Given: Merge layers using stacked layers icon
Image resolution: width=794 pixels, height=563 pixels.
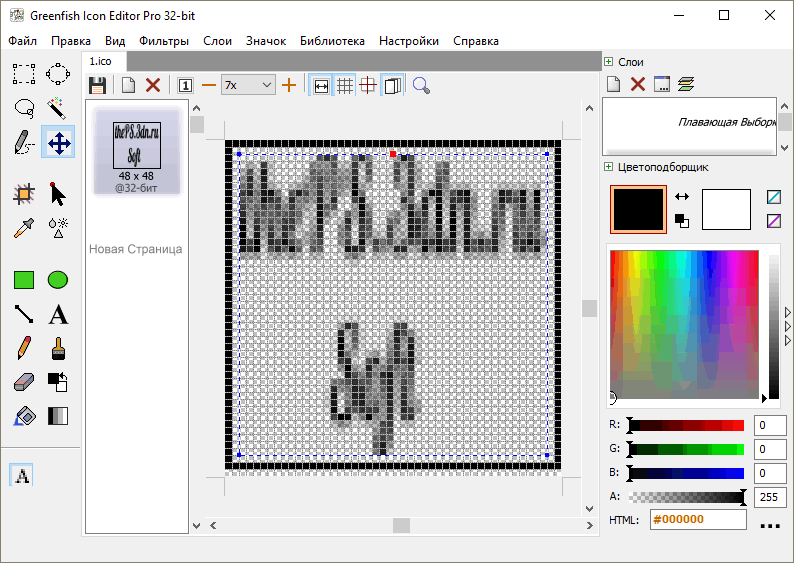Looking at the screenshot, I should point(686,84).
